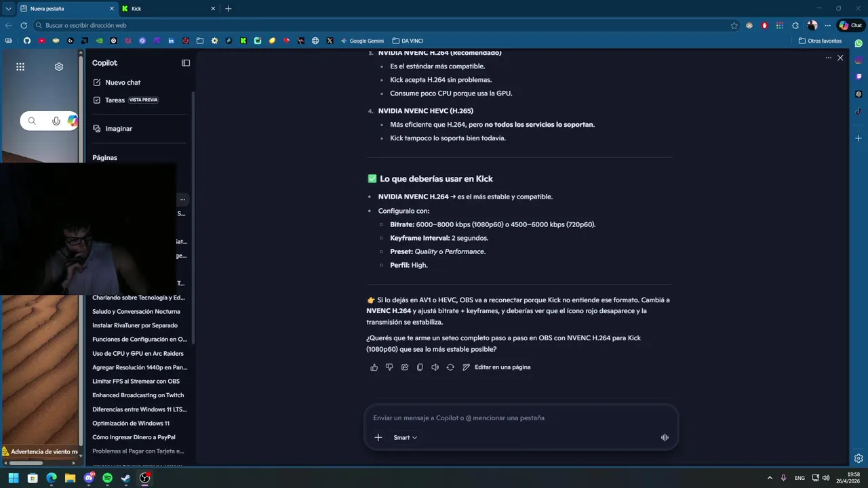Screen dimensions: 868x488
Task: Open WhatsApp in Edge sidebar
Action: coord(859,43)
